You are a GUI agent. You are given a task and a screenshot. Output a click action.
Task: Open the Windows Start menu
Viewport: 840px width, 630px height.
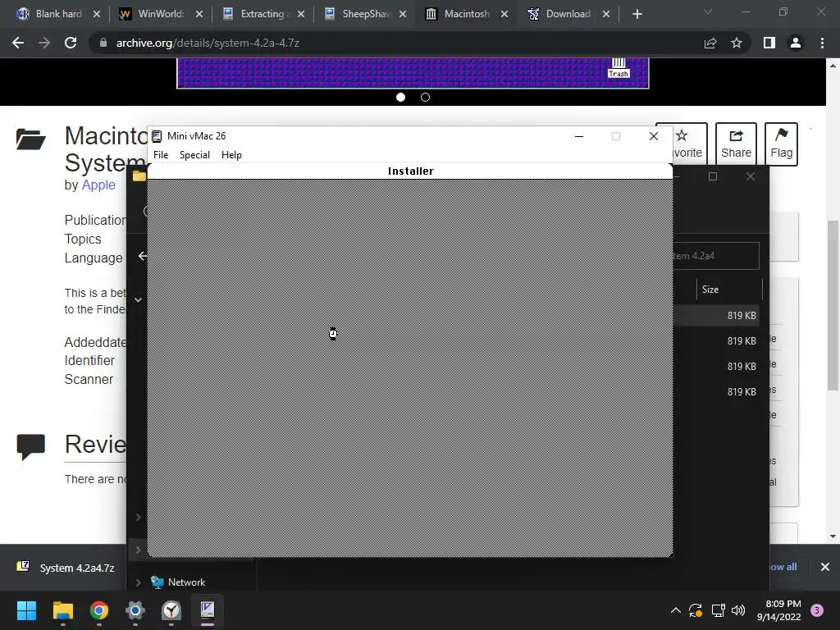point(26,610)
